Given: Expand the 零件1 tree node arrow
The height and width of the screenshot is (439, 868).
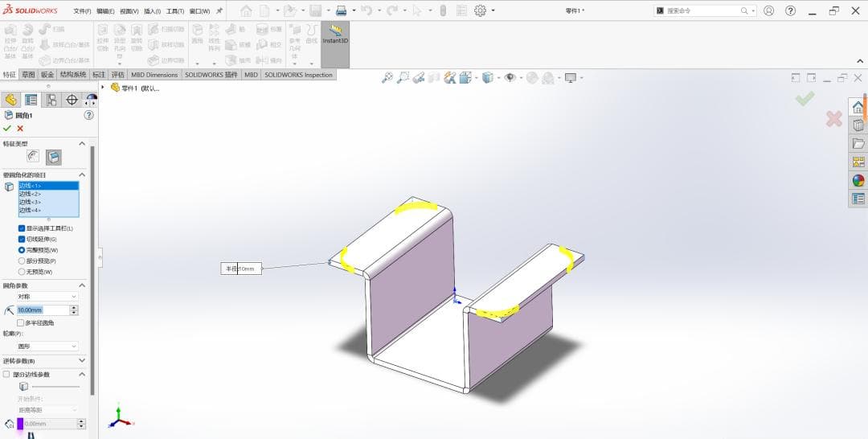Looking at the screenshot, I should tap(103, 88).
